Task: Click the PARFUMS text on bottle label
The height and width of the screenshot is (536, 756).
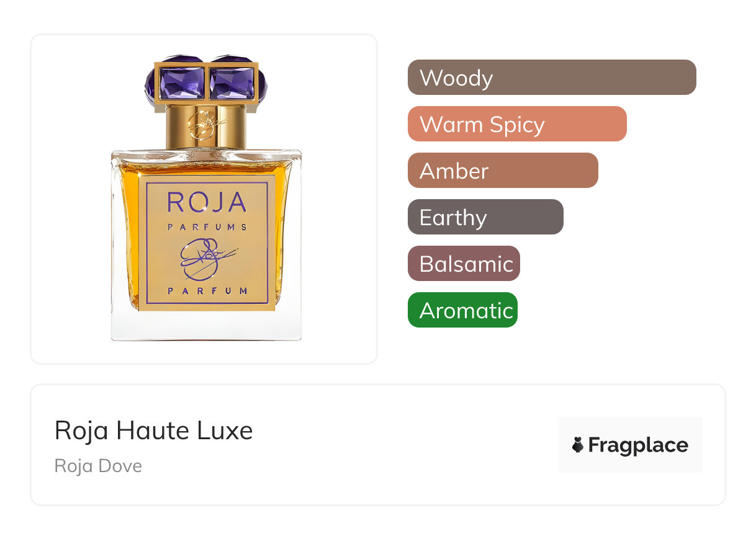Action: (207, 227)
